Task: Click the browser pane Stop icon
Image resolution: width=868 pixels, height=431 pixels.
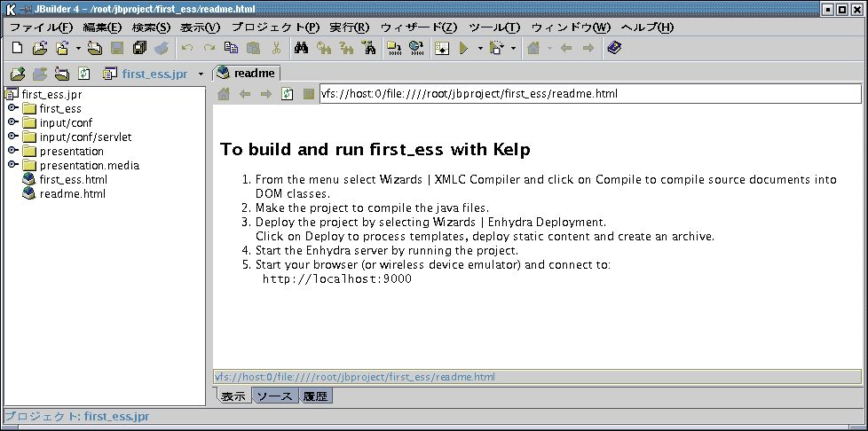Action: [x=309, y=94]
